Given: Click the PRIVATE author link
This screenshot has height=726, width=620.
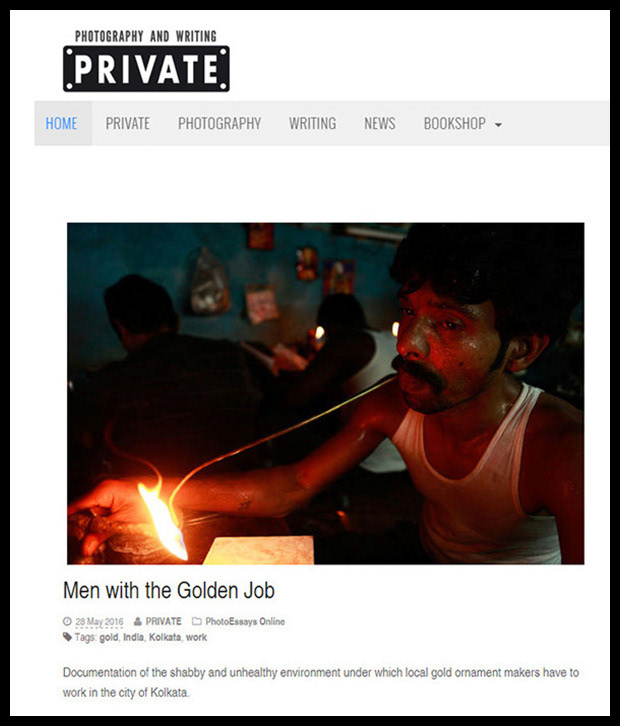Looking at the screenshot, I should click(163, 621).
